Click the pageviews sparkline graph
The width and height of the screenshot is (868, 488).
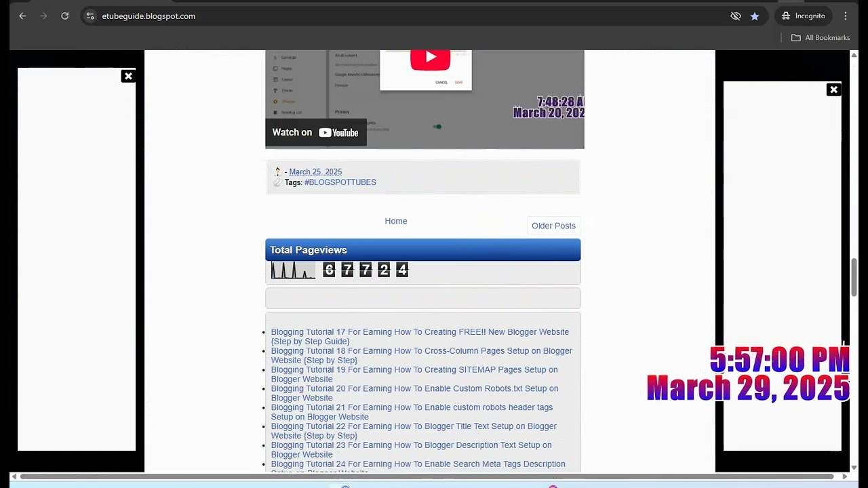293,270
